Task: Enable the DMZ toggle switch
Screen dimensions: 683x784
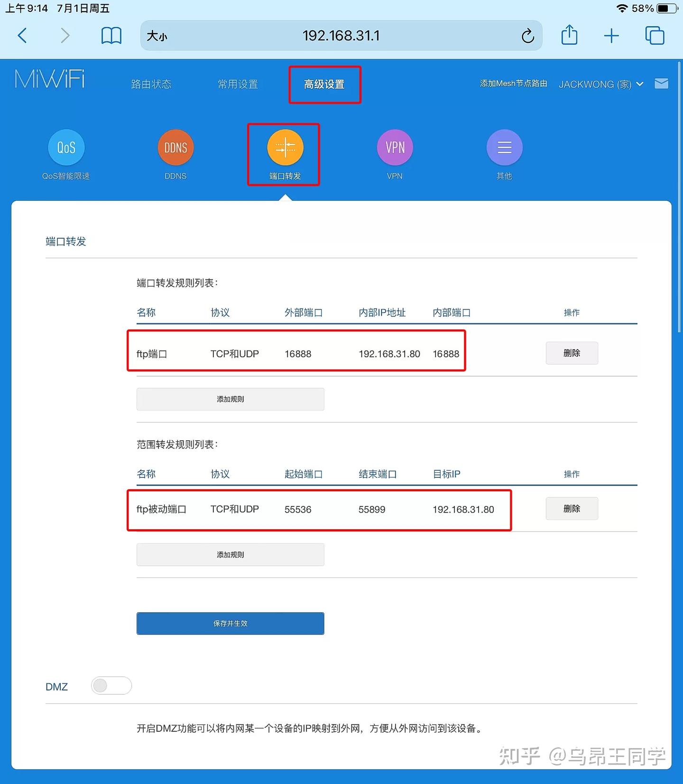Action: (x=111, y=686)
